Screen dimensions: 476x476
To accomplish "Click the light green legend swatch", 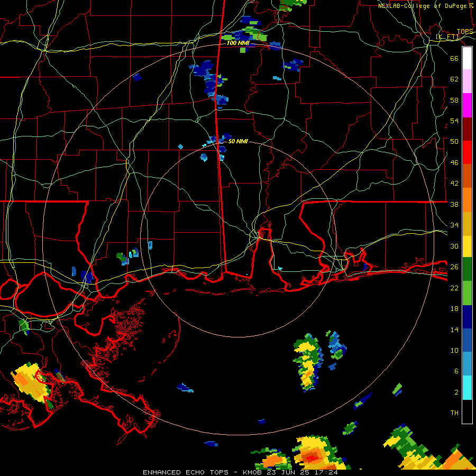I will pyautogui.click(x=467, y=293).
